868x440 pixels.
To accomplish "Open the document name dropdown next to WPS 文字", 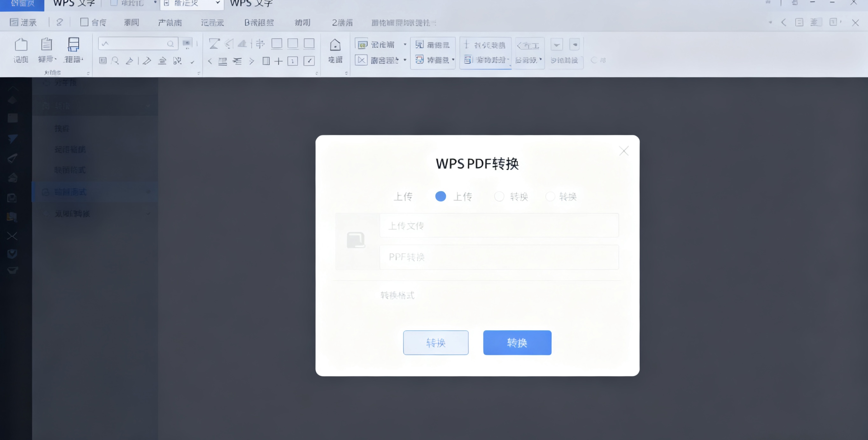I will 217,3.
